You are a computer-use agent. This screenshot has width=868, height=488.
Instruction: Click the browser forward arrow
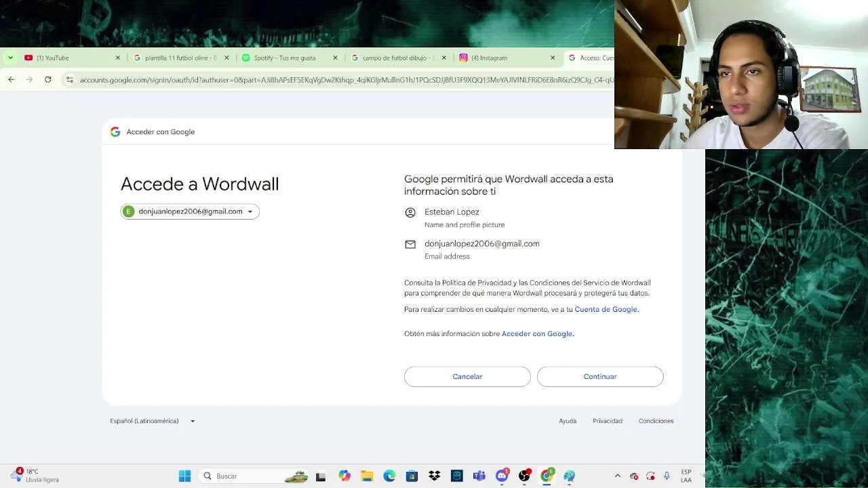[29, 79]
